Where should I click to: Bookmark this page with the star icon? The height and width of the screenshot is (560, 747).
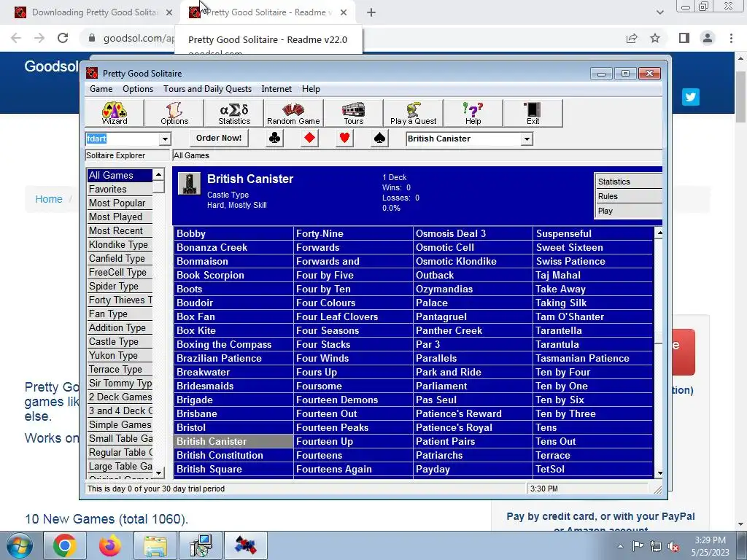tap(655, 38)
